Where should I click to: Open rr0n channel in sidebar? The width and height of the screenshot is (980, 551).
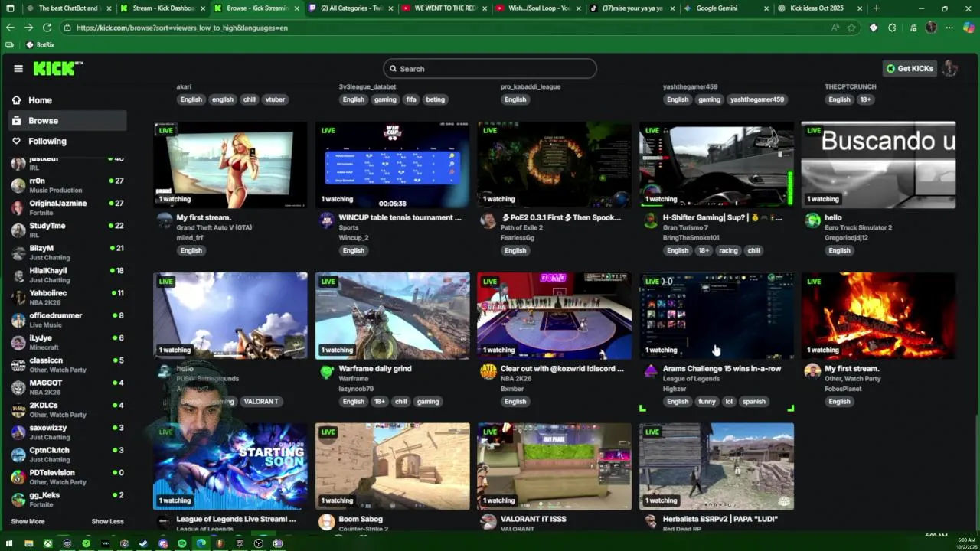pos(67,185)
